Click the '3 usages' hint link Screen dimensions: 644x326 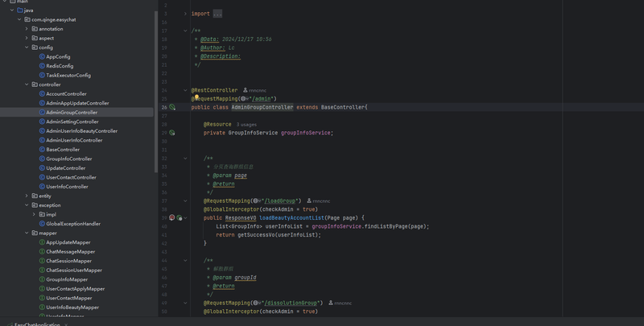(x=246, y=124)
